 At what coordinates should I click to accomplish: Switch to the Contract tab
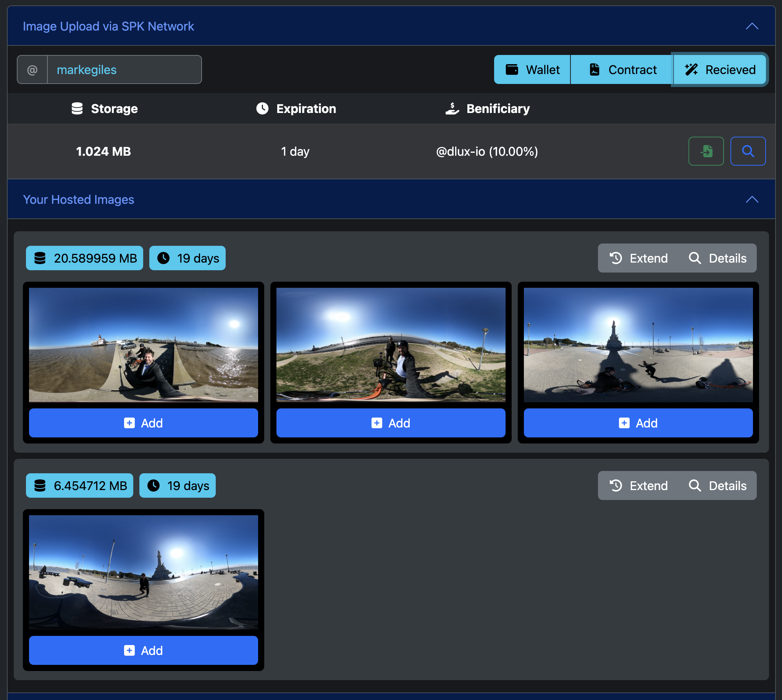[622, 69]
